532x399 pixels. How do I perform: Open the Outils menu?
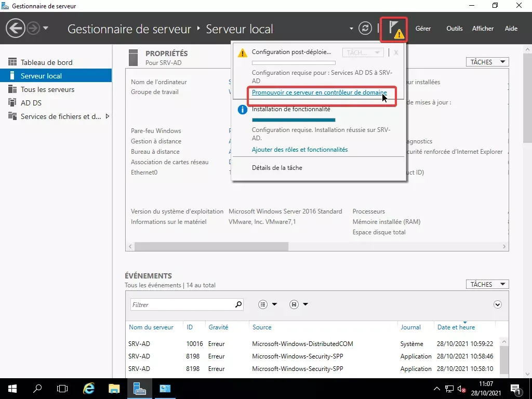tap(454, 29)
